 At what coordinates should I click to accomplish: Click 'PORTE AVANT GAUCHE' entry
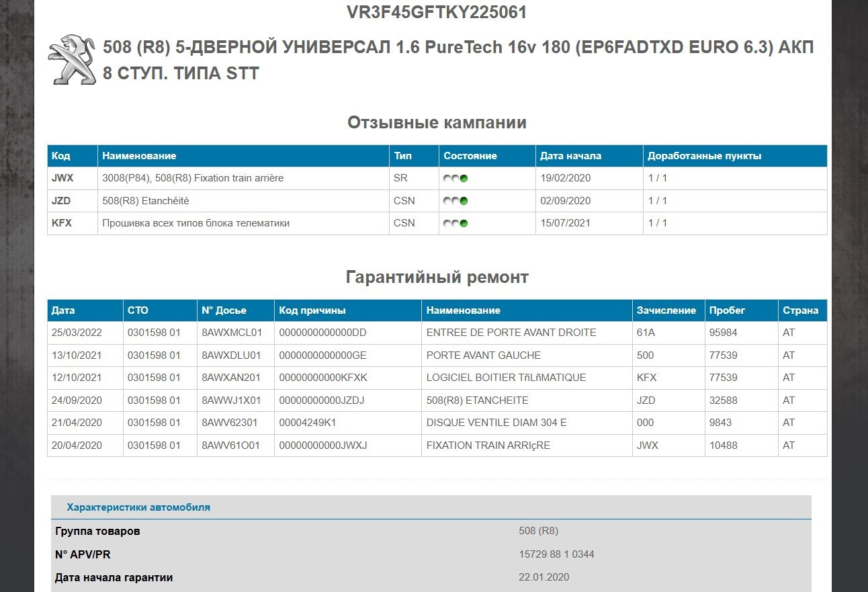coord(484,355)
